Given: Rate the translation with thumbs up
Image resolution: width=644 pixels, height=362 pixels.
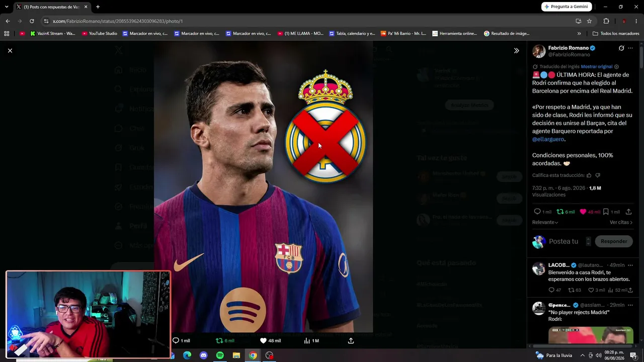Looking at the screenshot, I should click(589, 175).
